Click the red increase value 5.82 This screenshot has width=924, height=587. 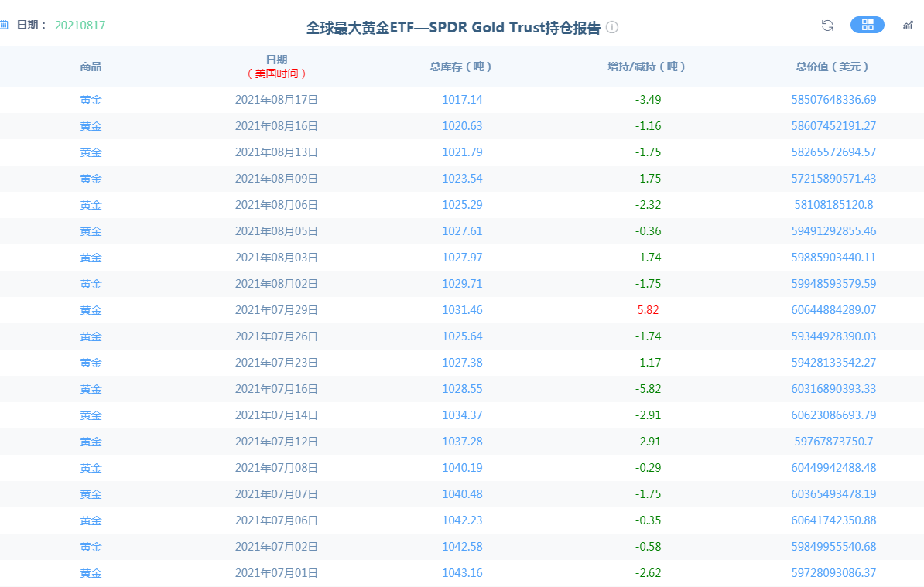(648, 309)
